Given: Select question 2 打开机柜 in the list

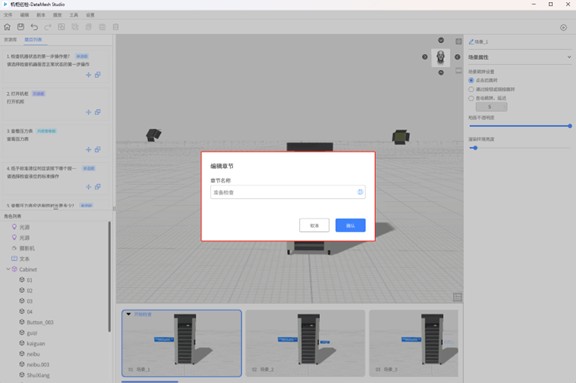Looking at the screenshot, I should [x=56, y=103].
